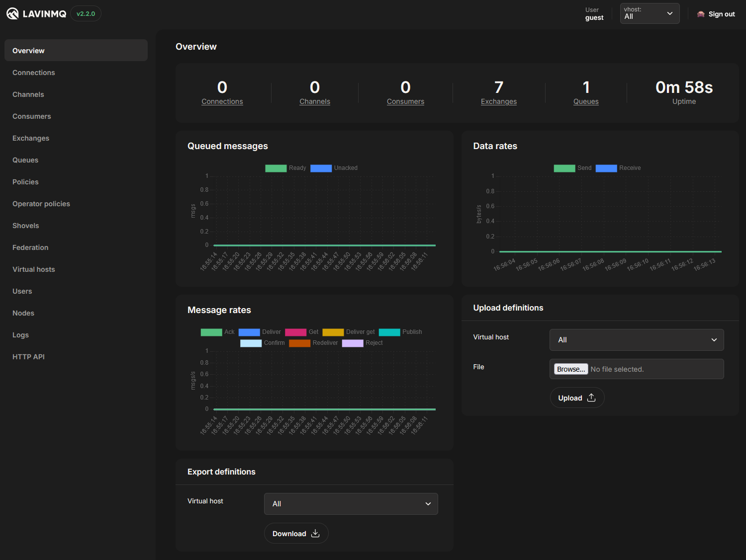746x560 pixels.
Task: Open Users in the sidebar
Action: tap(76, 291)
